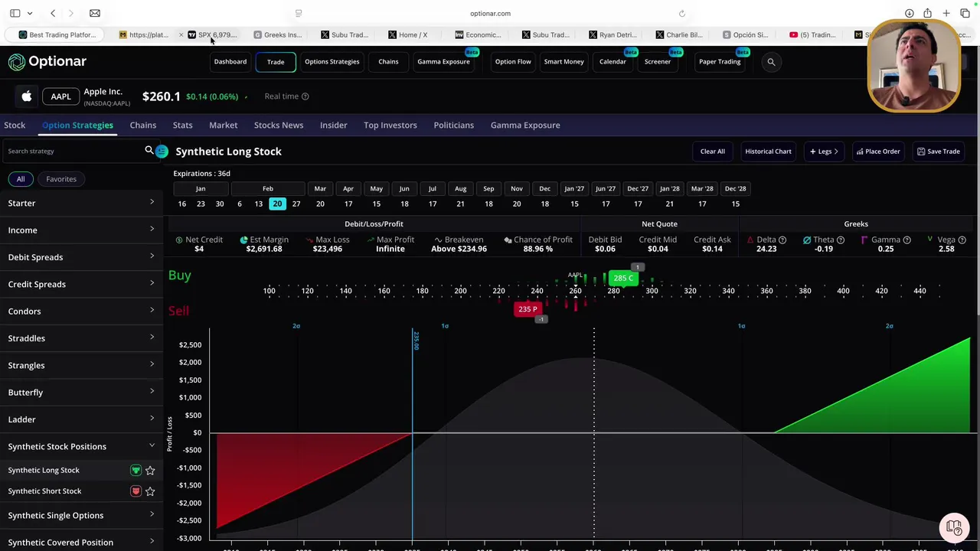
Task: Select the Feb 20 expiration date
Action: (277, 204)
